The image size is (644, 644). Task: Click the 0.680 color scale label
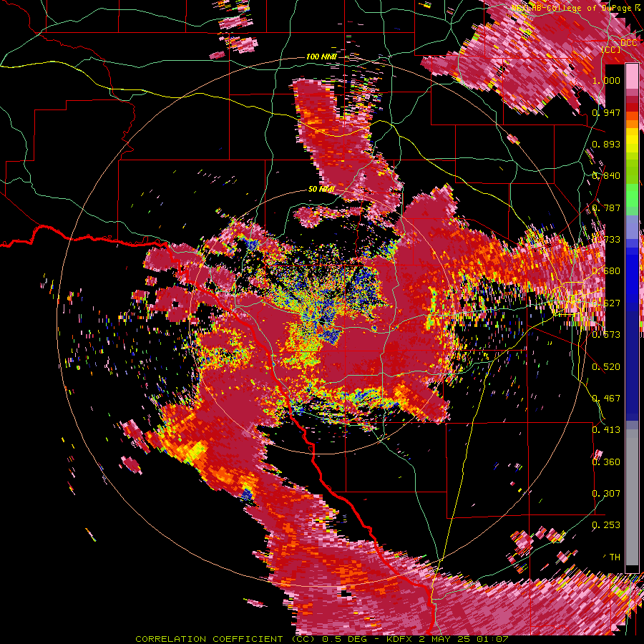click(606, 271)
